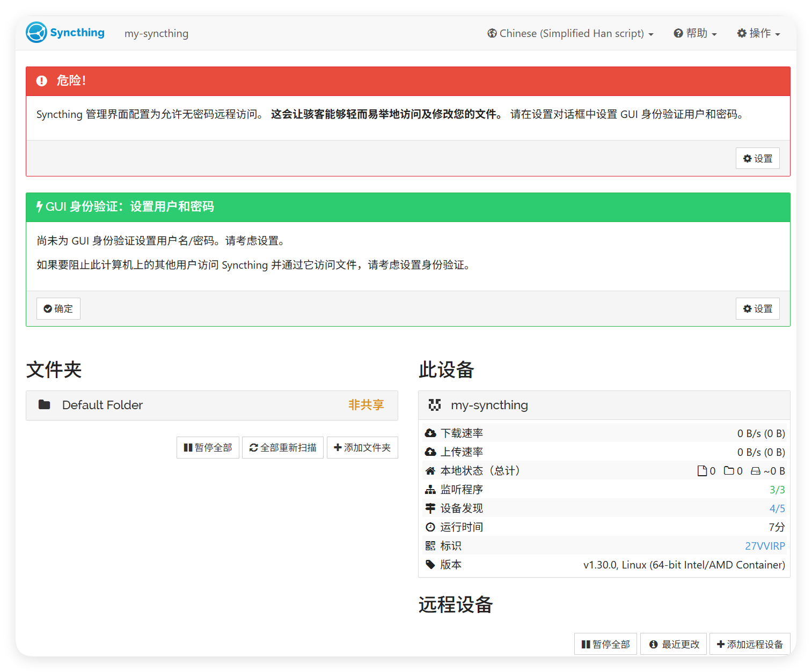Expand the Default Folder row
The height and width of the screenshot is (672, 812).
click(x=212, y=405)
